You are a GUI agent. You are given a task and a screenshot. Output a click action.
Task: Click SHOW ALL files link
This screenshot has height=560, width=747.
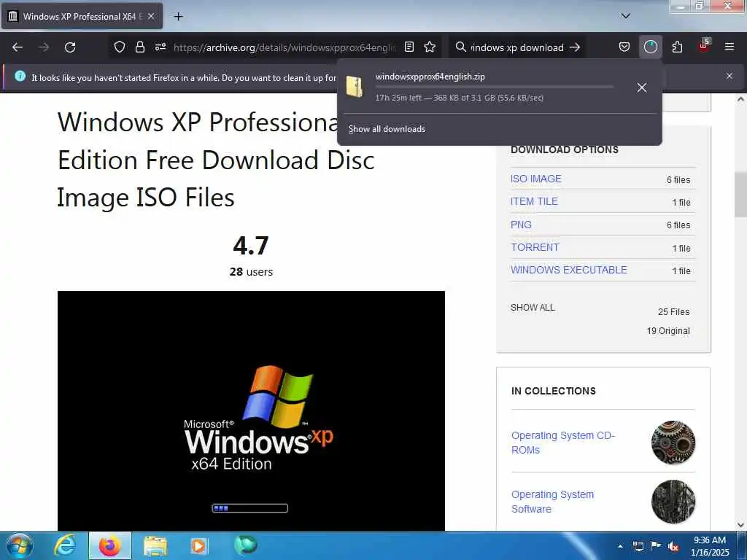pos(533,308)
